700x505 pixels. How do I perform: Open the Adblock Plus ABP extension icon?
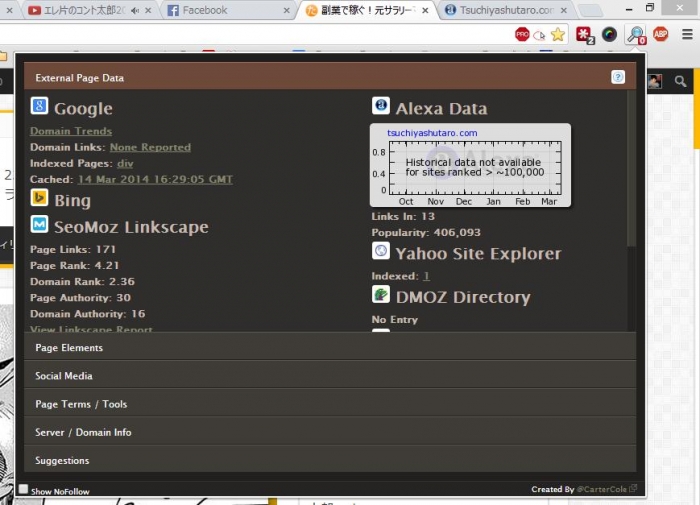[661, 34]
